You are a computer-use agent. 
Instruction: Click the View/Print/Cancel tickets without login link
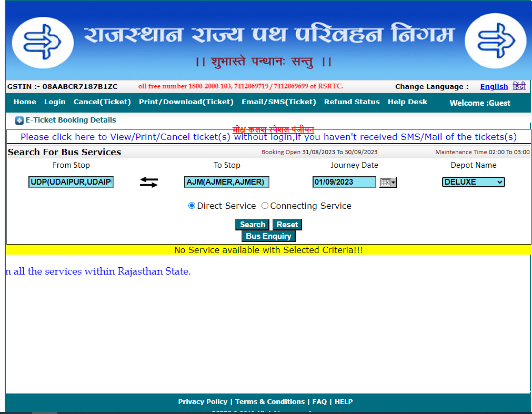tap(268, 137)
